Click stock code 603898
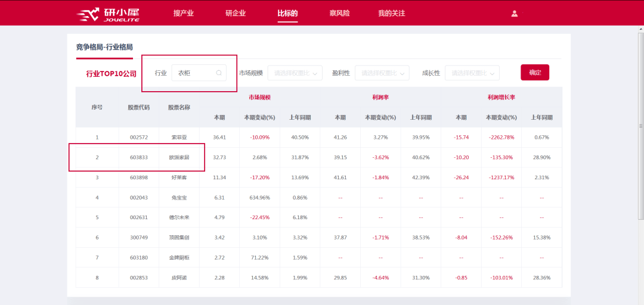644x305 pixels. pos(139,178)
